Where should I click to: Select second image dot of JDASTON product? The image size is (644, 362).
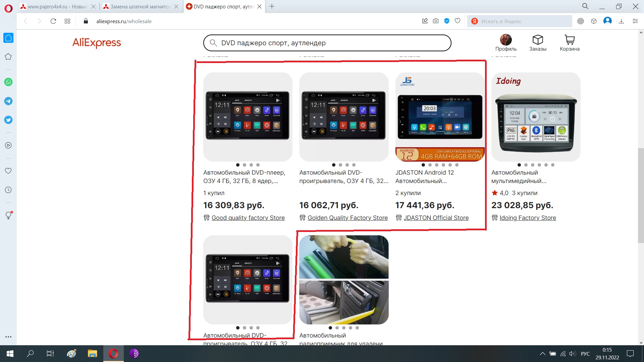point(430,165)
